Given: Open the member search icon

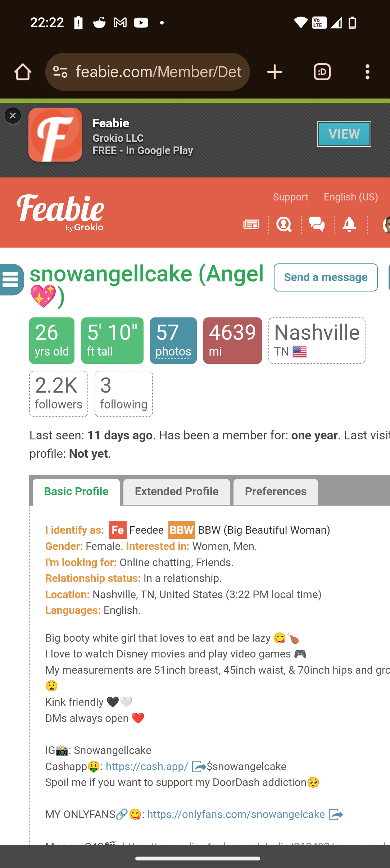Looking at the screenshot, I should (x=284, y=225).
